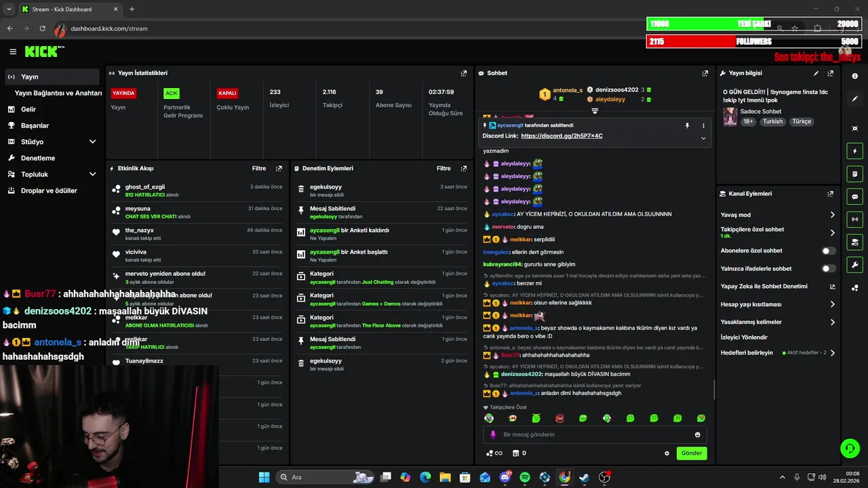Screen dimensions: 868x488
Task: Open Filtre in Denetim Eylemleri panel
Action: point(443,169)
